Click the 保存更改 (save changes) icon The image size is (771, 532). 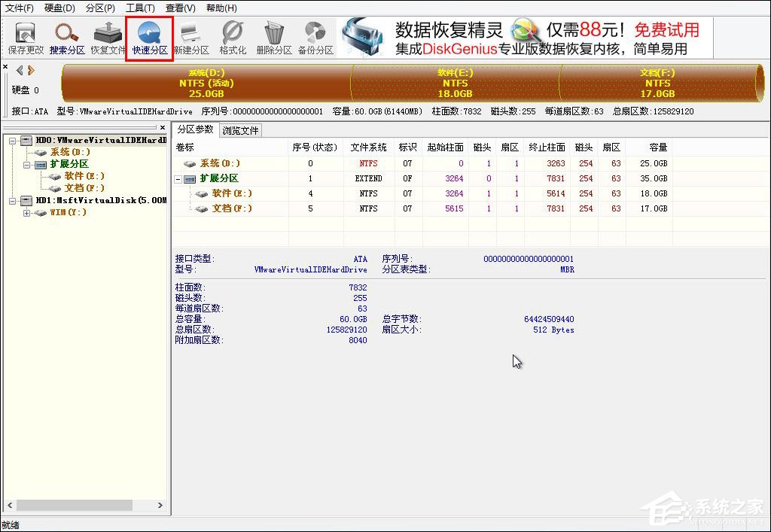(25, 35)
